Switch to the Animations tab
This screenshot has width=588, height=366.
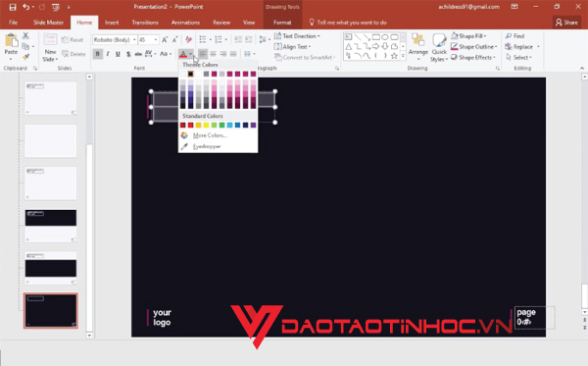click(185, 23)
